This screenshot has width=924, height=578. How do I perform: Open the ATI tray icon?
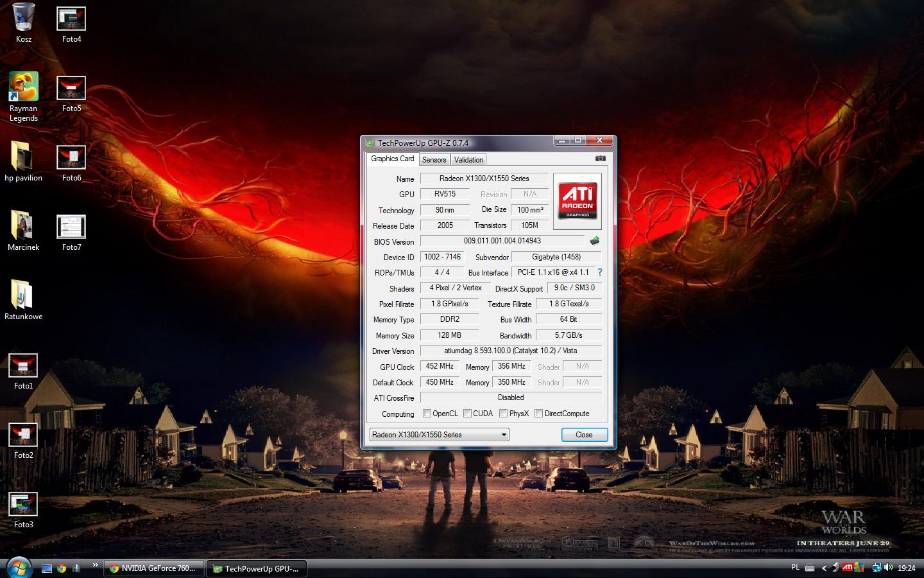point(848,568)
